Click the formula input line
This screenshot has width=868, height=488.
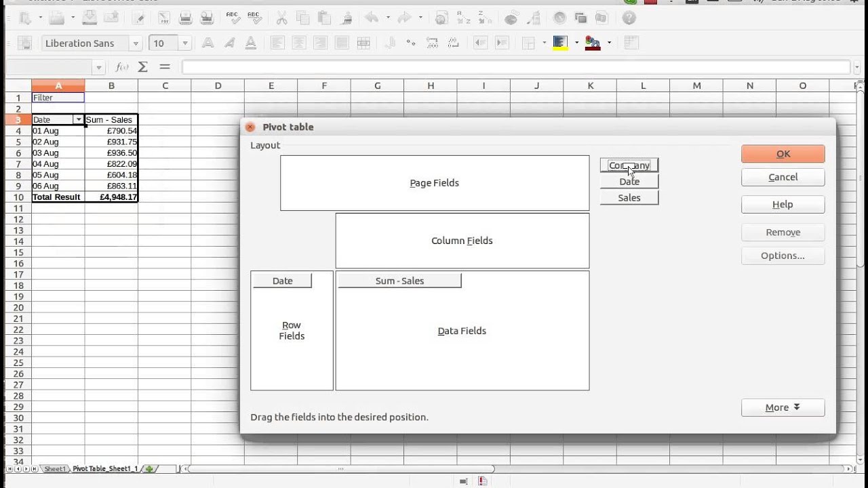click(515, 67)
